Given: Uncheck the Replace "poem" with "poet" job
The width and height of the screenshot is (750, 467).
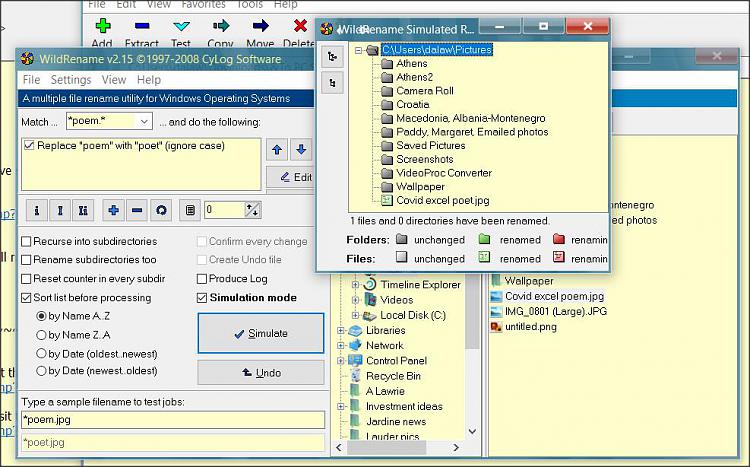Looking at the screenshot, I should (29, 145).
